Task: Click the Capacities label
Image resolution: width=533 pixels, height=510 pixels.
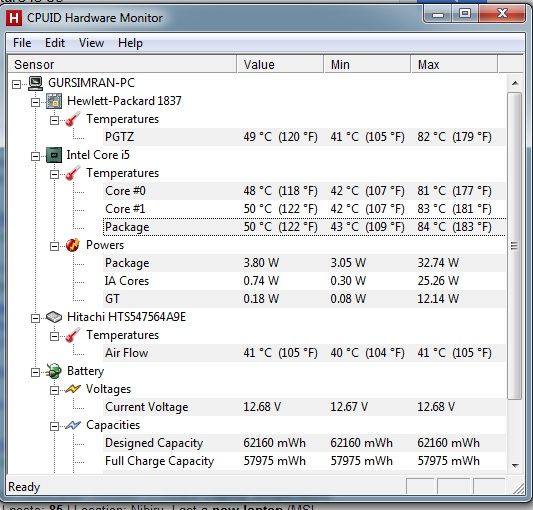Action: point(113,425)
